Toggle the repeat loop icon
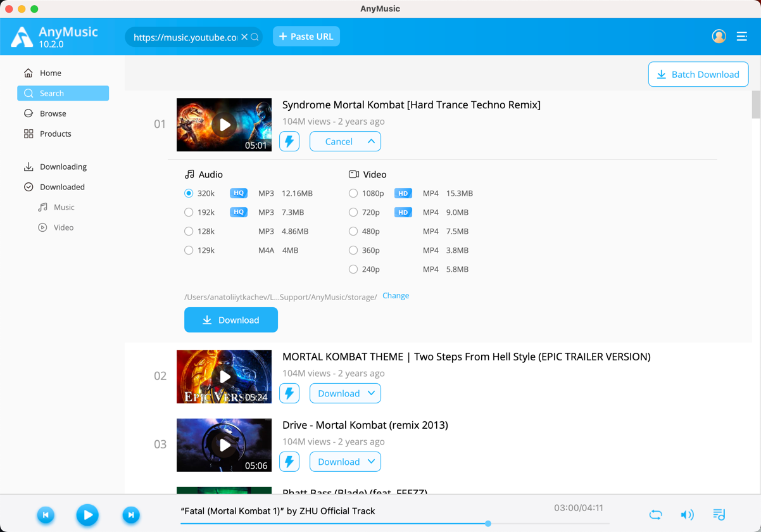This screenshot has width=761, height=532. click(x=656, y=515)
